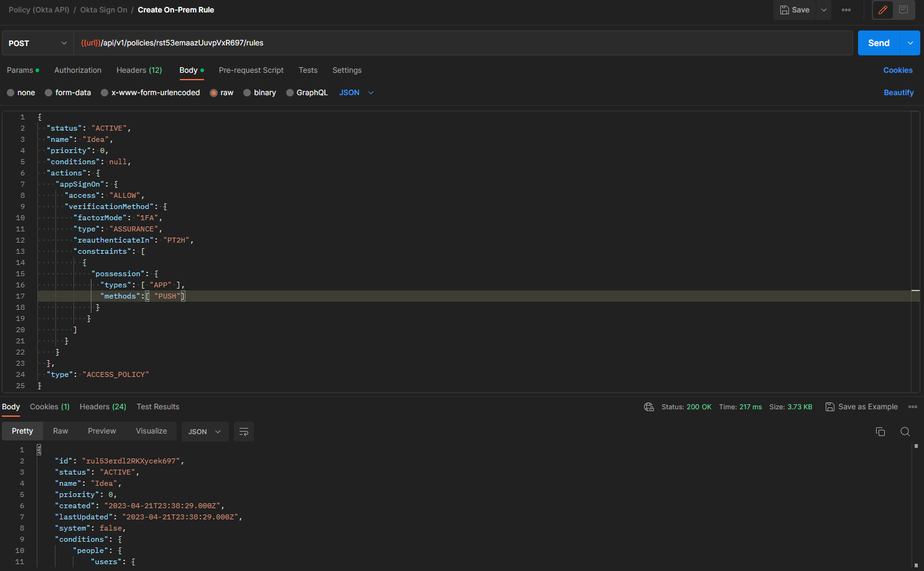Copy the response with the copy icon
Viewport: 924px width, 571px height.
click(x=880, y=432)
